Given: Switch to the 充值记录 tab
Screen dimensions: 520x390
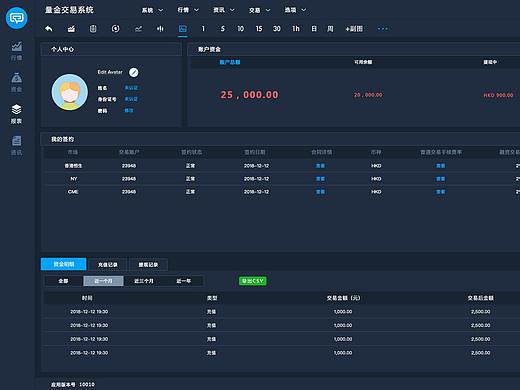Looking at the screenshot, I should (108, 265).
